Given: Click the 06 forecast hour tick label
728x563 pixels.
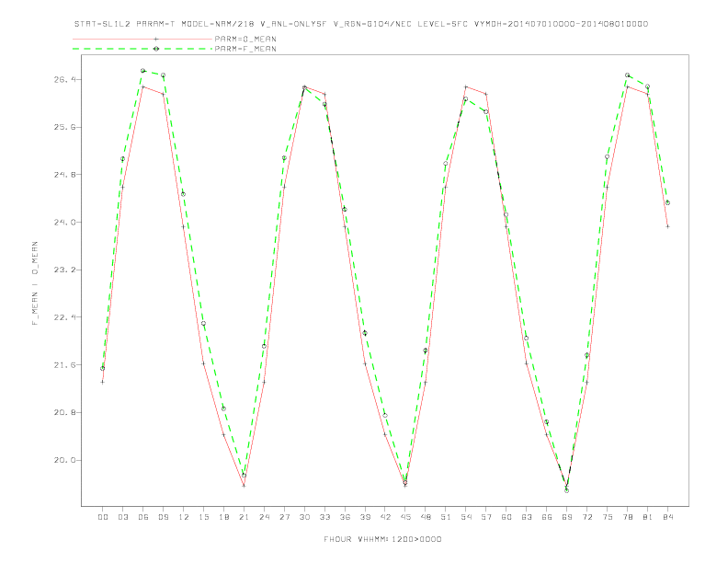Looking at the screenshot, I should point(143,517).
